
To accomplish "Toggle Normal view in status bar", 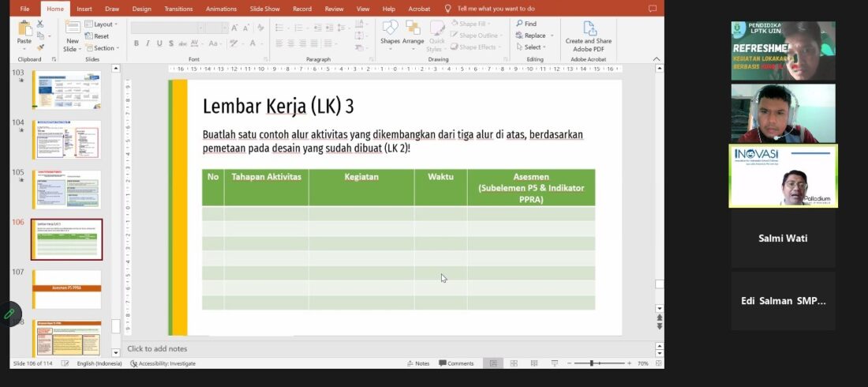I will click(493, 363).
